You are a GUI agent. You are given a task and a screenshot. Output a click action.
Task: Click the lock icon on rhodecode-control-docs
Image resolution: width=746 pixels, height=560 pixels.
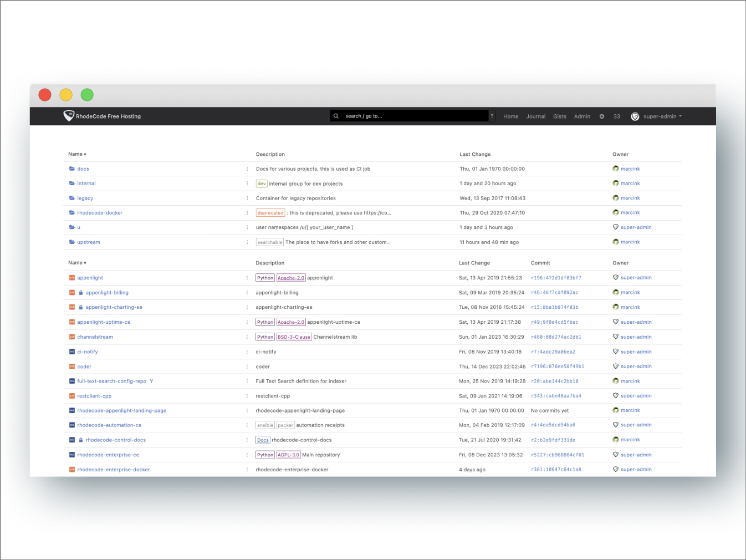point(81,440)
